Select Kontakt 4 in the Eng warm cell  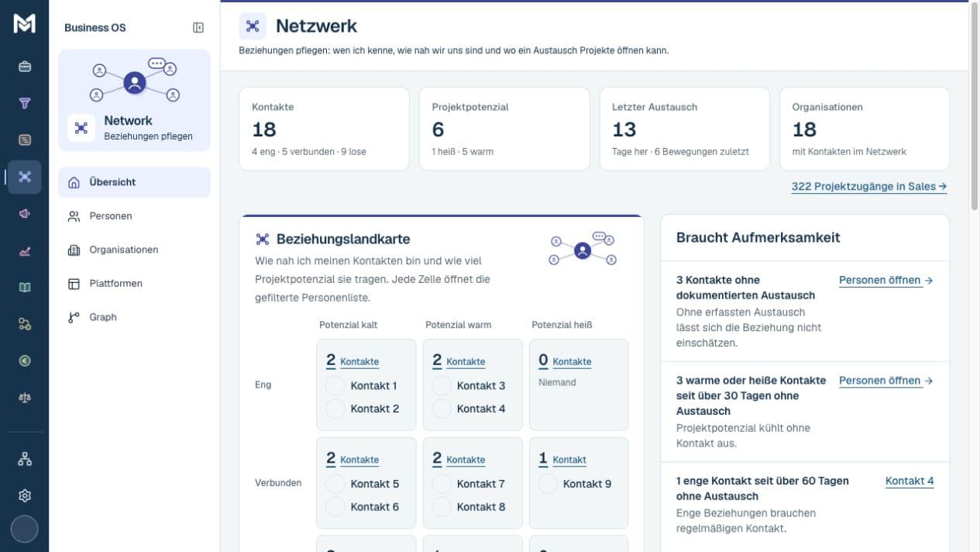(x=469, y=409)
